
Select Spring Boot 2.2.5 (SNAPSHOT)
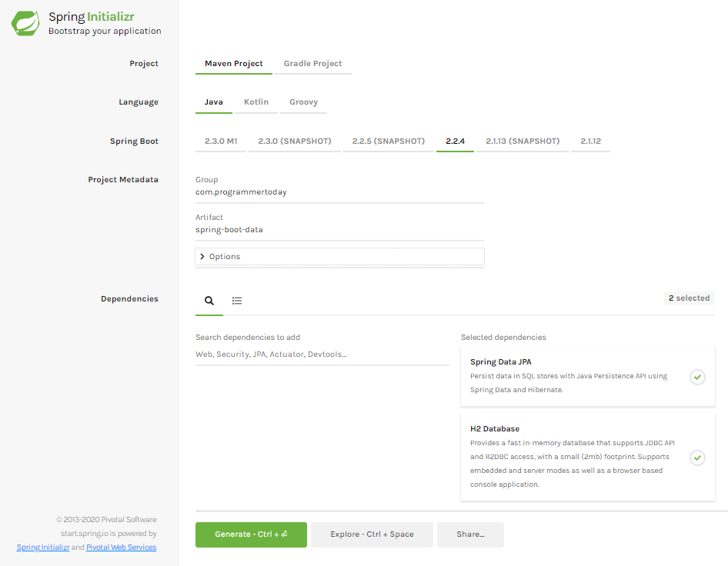pos(389,141)
